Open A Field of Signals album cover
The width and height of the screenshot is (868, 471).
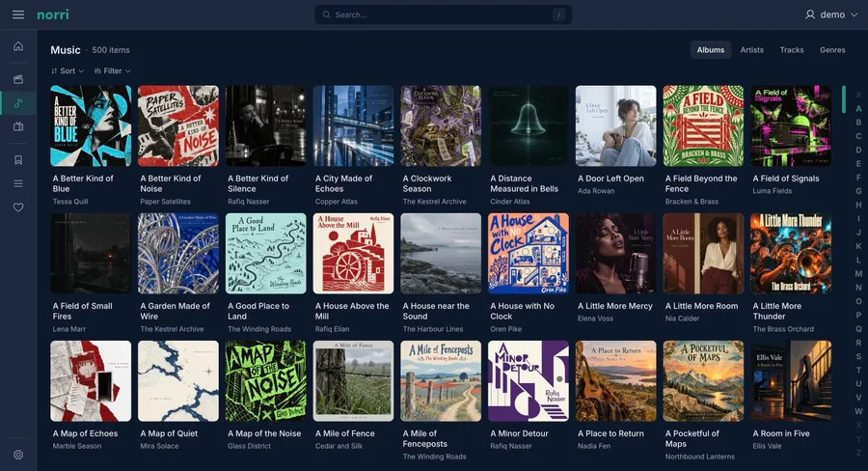point(791,125)
